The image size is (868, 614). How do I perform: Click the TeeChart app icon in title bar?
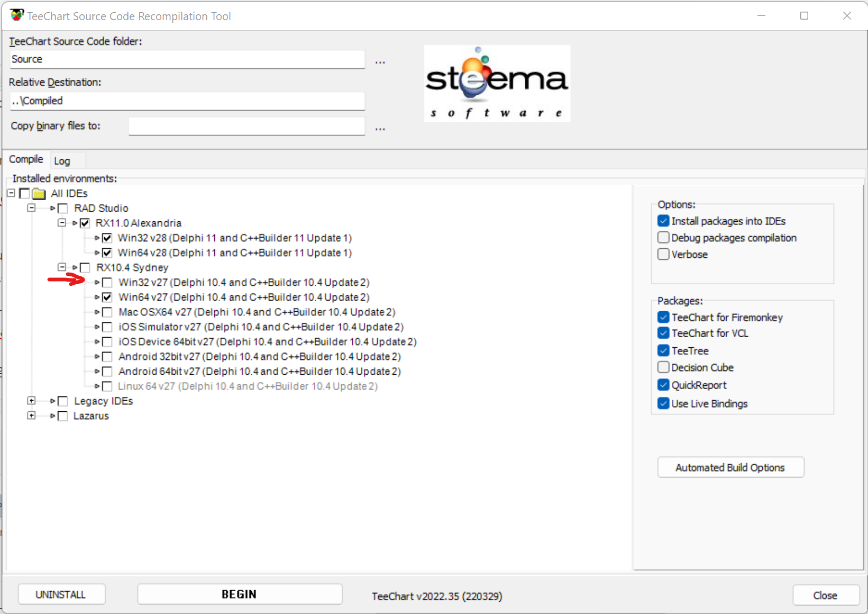click(x=17, y=15)
